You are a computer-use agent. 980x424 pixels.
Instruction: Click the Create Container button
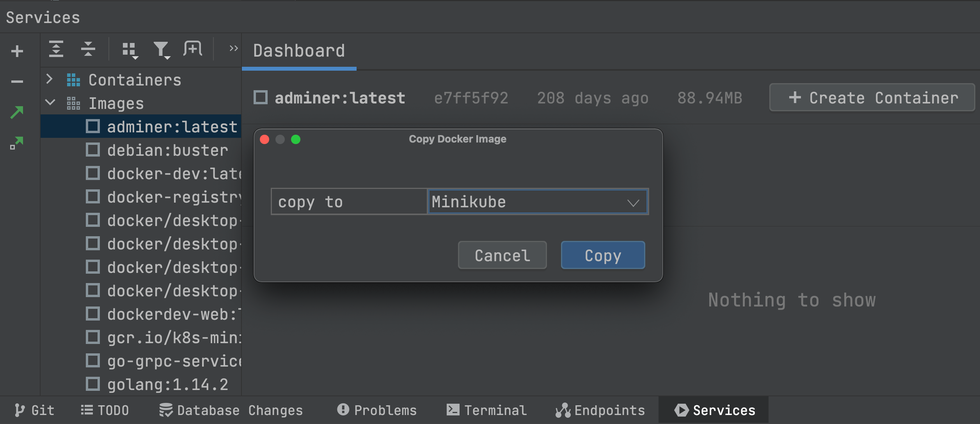872,98
